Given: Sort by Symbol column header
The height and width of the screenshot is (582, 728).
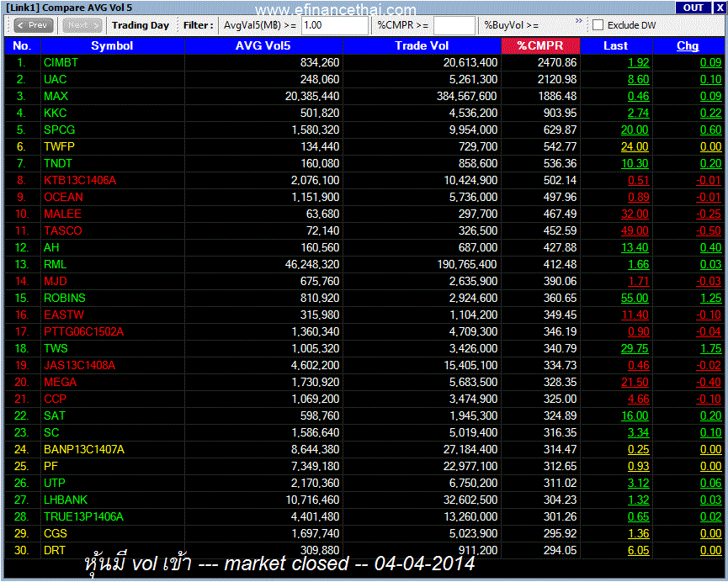Looking at the screenshot, I should [113, 46].
